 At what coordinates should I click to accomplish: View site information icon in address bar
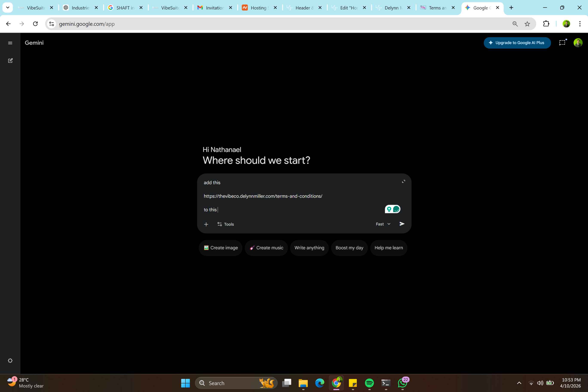pyautogui.click(x=52, y=24)
